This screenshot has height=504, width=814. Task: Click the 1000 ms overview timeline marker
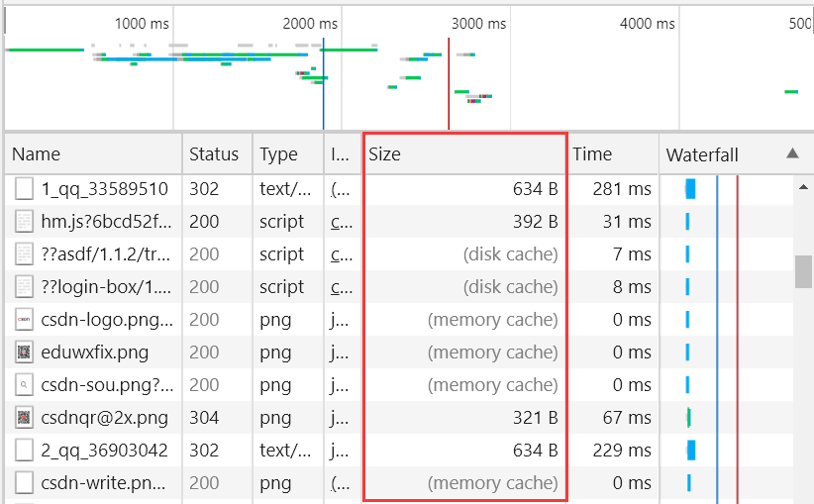coord(142,24)
